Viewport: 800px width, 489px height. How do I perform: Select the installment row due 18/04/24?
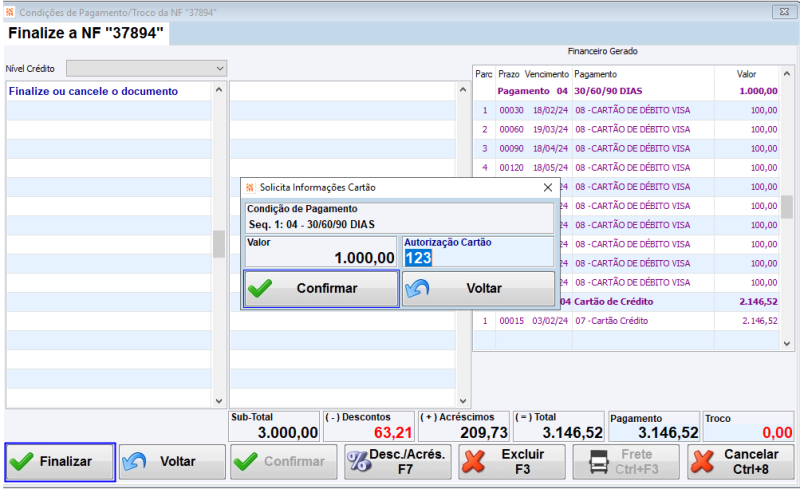pyautogui.click(x=627, y=149)
